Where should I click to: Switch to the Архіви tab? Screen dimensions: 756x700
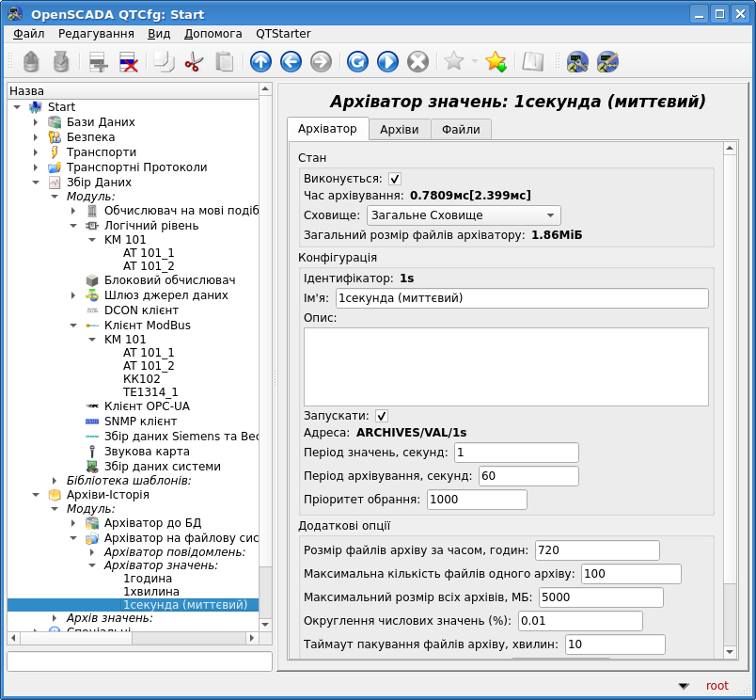click(x=399, y=130)
